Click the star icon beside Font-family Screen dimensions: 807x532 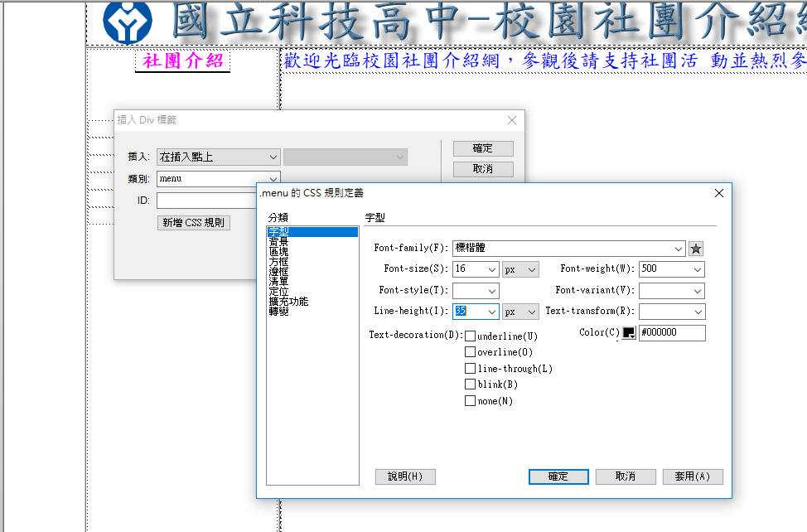coord(696,249)
